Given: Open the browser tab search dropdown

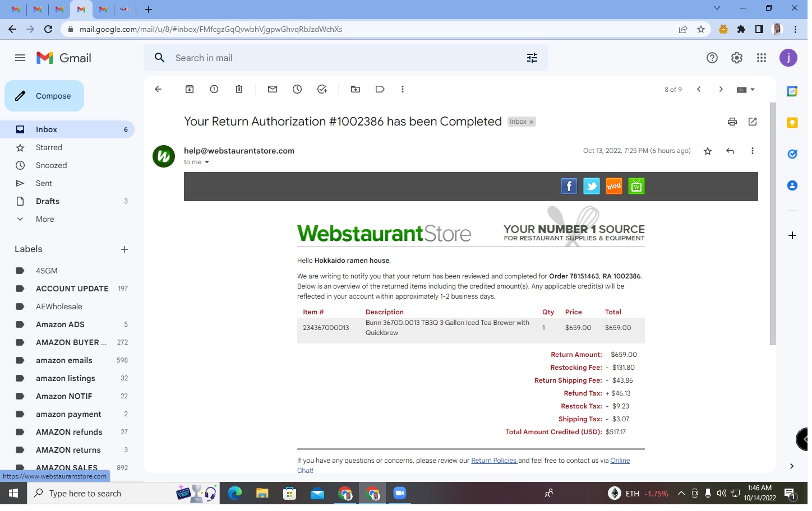Looking at the screenshot, I should (x=717, y=8).
